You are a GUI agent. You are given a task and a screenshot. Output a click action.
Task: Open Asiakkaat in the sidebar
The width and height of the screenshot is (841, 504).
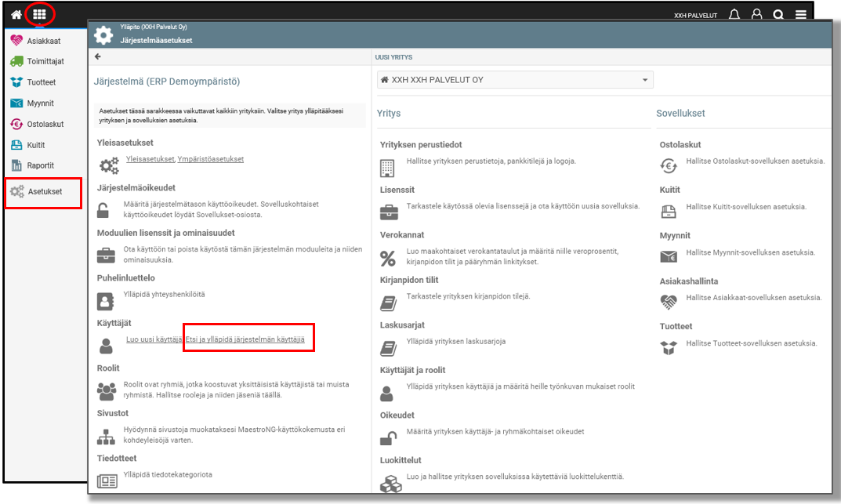click(45, 41)
